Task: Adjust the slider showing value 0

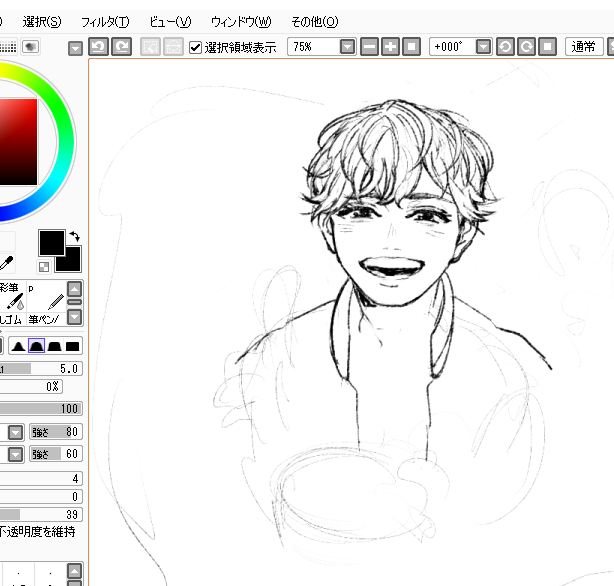Action: (x=41, y=496)
